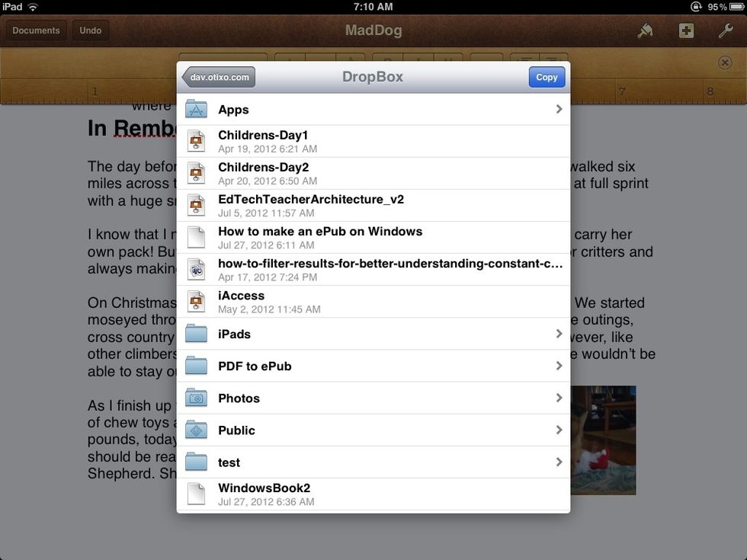Image resolution: width=747 pixels, height=560 pixels.
Task: Select the WindowsBook2 file name
Action: pyautogui.click(x=264, y=488)
